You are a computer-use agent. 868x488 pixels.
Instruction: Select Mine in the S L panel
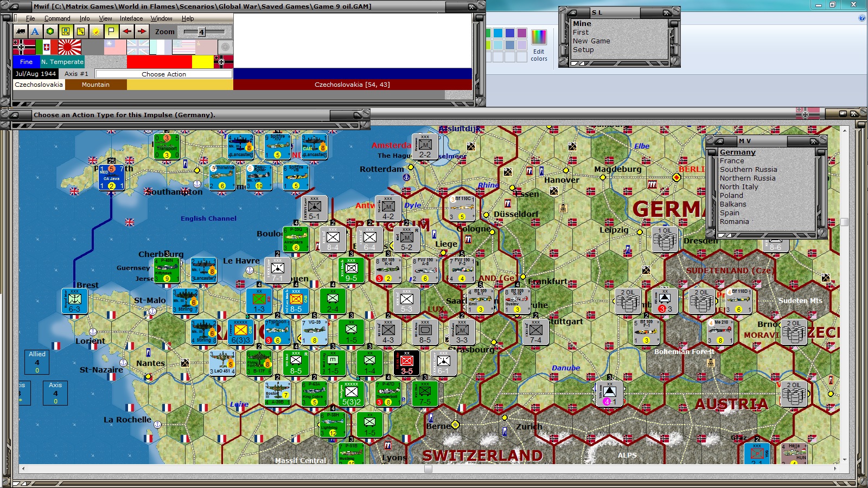[x=582, y=24]
